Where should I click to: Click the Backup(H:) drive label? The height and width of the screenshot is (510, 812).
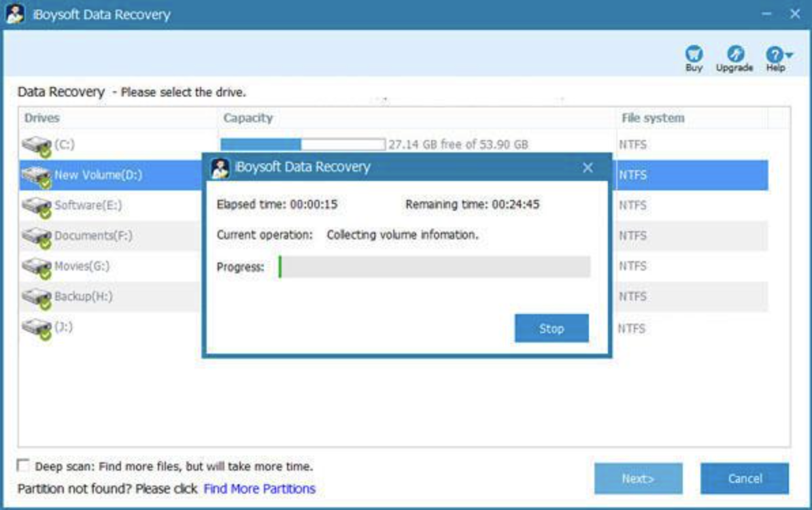(x=84, y=296)
